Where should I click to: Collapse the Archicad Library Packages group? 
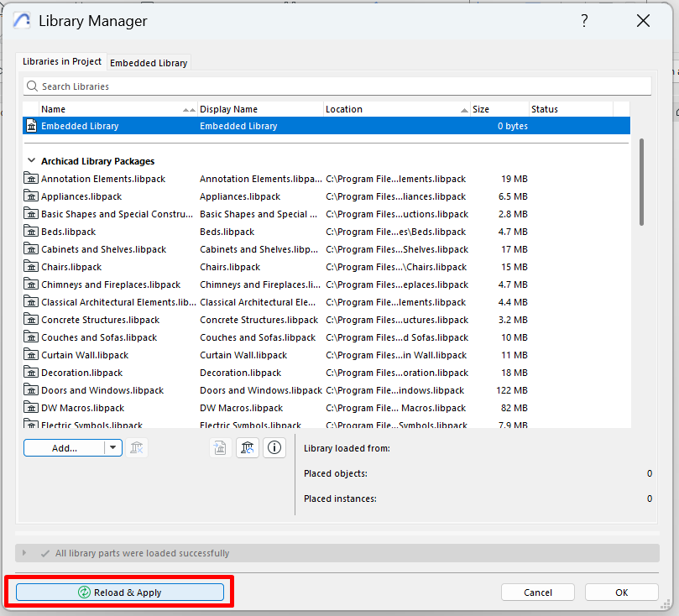click(30, 160)
